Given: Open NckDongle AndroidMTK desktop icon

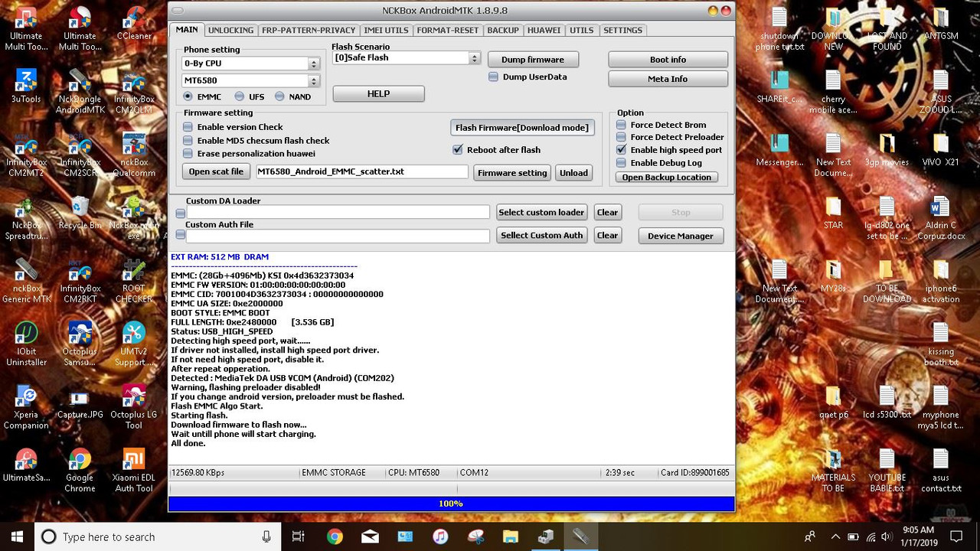Looking at the screenshot, I should tap(80, 91).
